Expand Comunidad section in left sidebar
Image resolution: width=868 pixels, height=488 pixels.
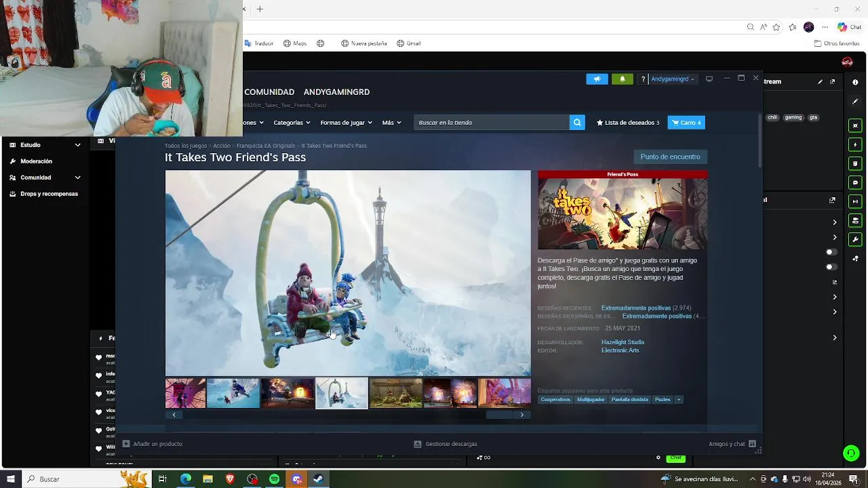tap(77, 178)
